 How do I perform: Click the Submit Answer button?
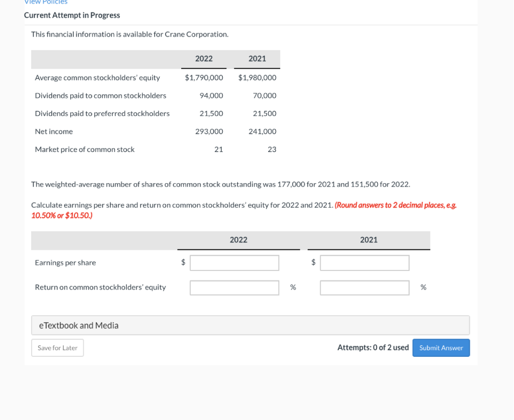pyautogui.click(x=441, y=347)
